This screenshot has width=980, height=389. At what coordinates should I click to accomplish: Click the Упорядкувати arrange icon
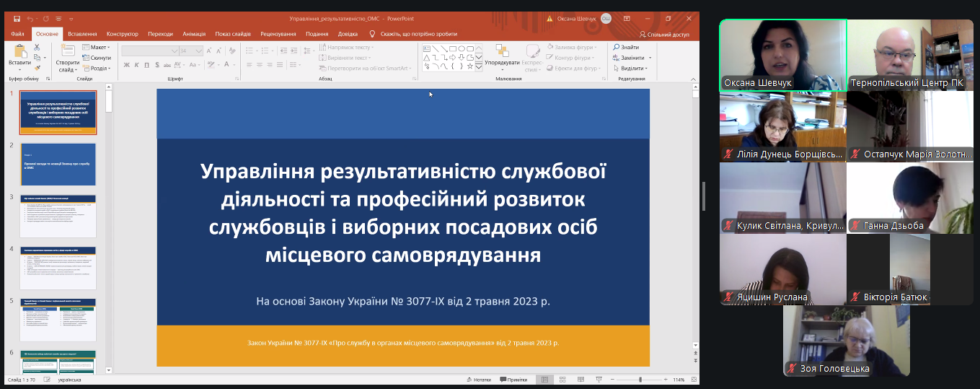[502, 51]
